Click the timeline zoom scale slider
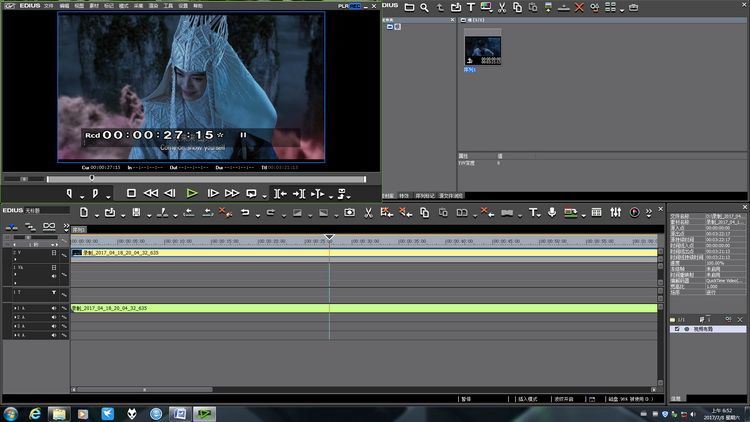Image resolution: width=750 pixels, height=422 pixels. 28,237
